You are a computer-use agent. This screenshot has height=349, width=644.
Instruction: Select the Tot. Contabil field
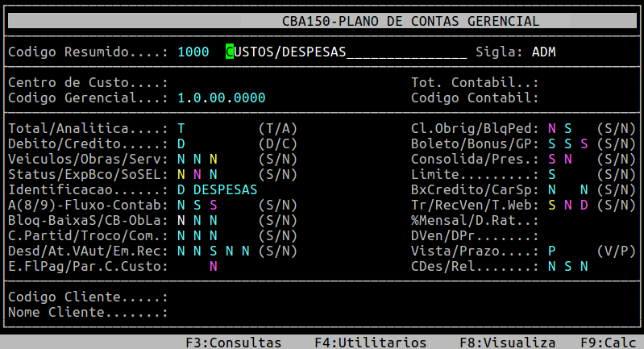click(580, 83)
